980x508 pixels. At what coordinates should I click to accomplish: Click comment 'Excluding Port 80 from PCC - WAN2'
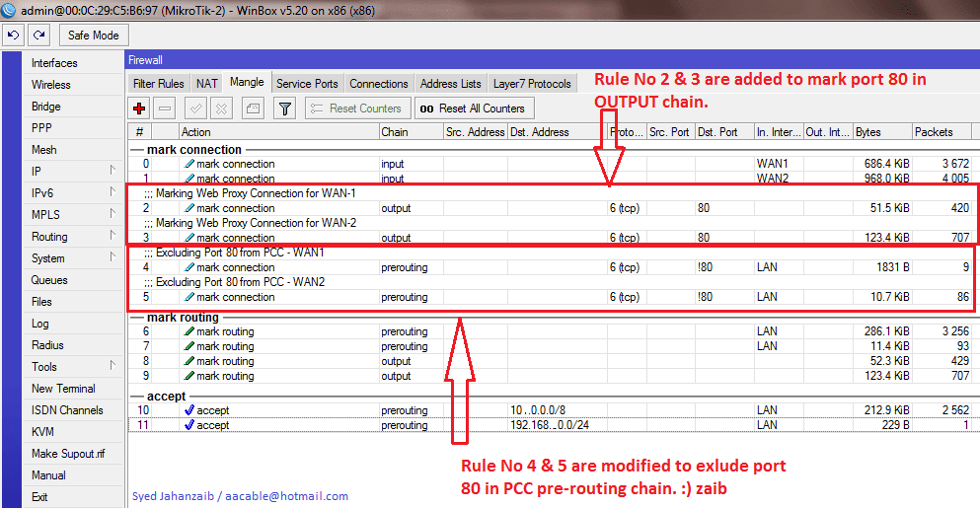[241, 282]
